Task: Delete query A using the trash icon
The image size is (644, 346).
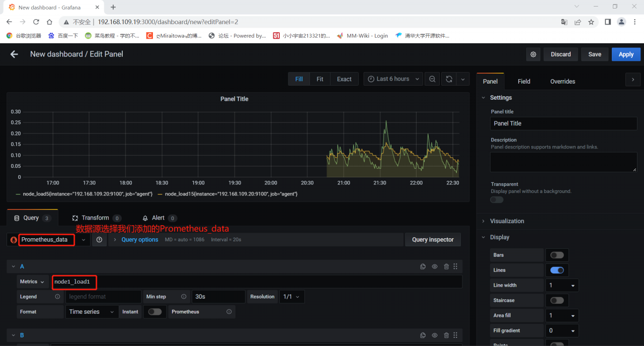Action: point(446,266)
